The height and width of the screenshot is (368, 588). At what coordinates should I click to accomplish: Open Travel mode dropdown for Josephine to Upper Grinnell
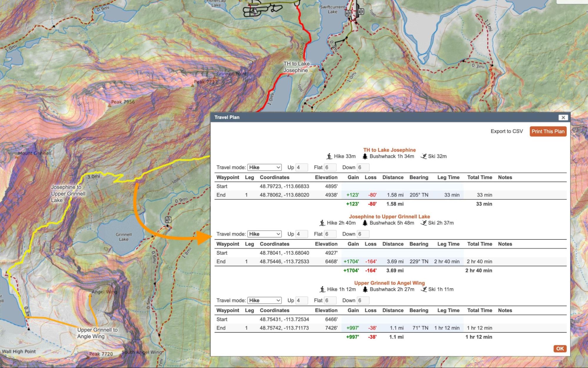tap(264, 234)
